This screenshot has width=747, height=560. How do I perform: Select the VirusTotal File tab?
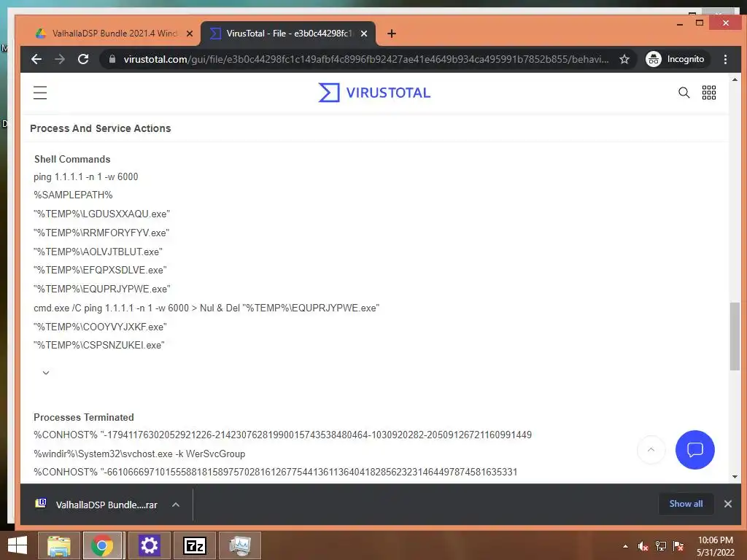288,34
